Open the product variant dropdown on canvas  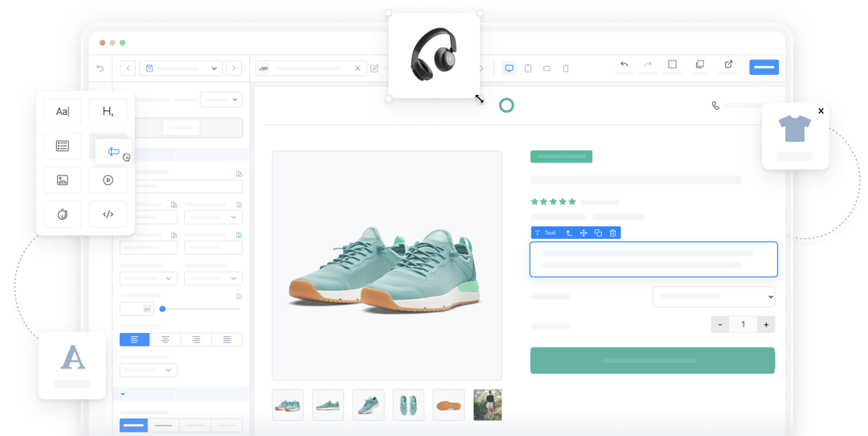pos(714,296)
